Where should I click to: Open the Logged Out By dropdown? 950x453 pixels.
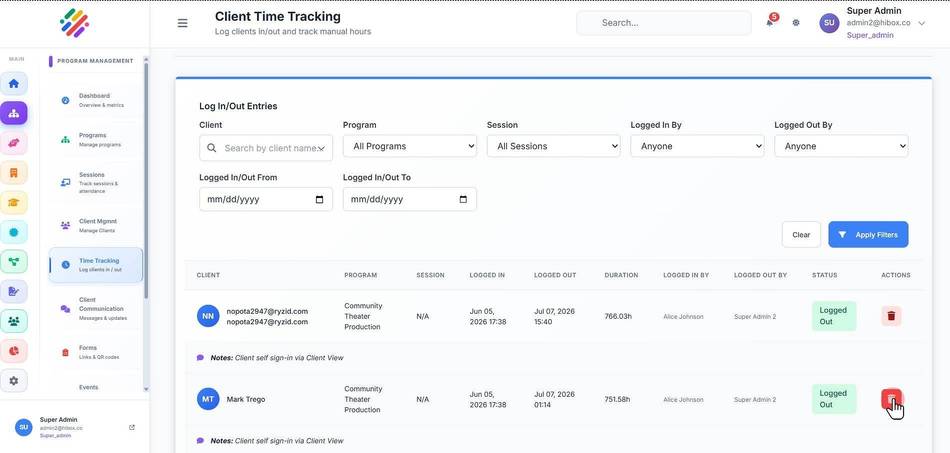841,146
